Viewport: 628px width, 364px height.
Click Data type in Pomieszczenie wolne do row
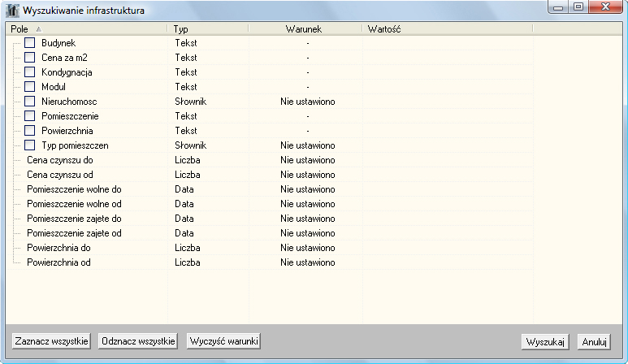pos(184,189)
